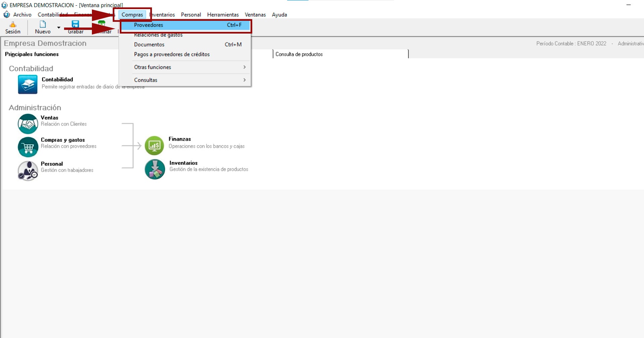Screen dimensions: 644x338
Task: Switch to Consulta de productos tab
Action: [299, 54]
